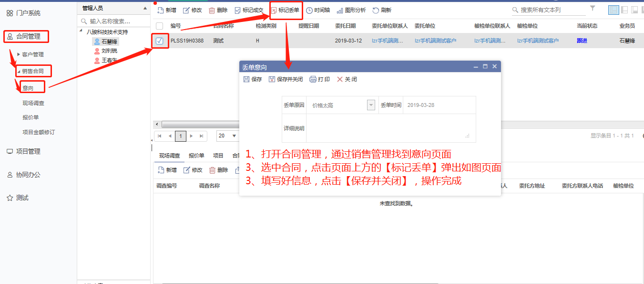Open 项目管理 in the sidebar
The width and height of the screenshot is (644, 284).
pyautogui.click(x=28, y=151)
